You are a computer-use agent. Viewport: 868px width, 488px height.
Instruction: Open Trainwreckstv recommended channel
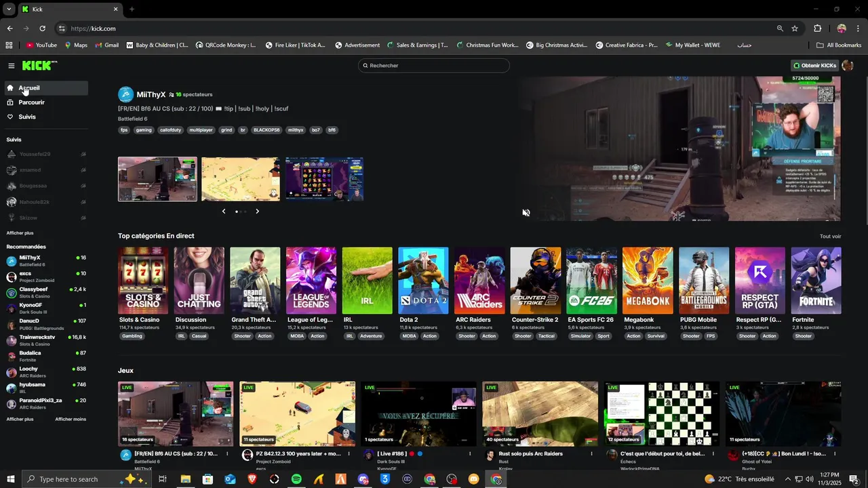click(46, 340)
